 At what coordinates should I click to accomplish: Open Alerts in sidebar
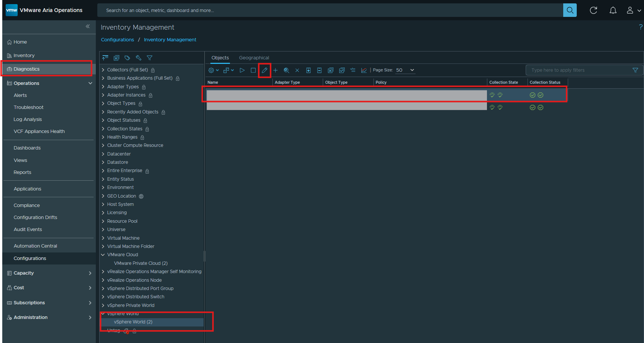pos(20,95)
